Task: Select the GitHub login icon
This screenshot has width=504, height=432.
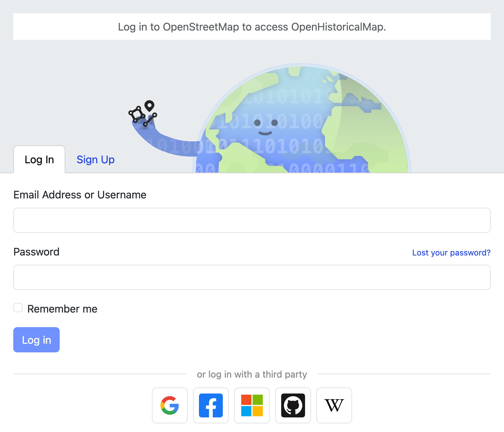Action: (293, 405)
